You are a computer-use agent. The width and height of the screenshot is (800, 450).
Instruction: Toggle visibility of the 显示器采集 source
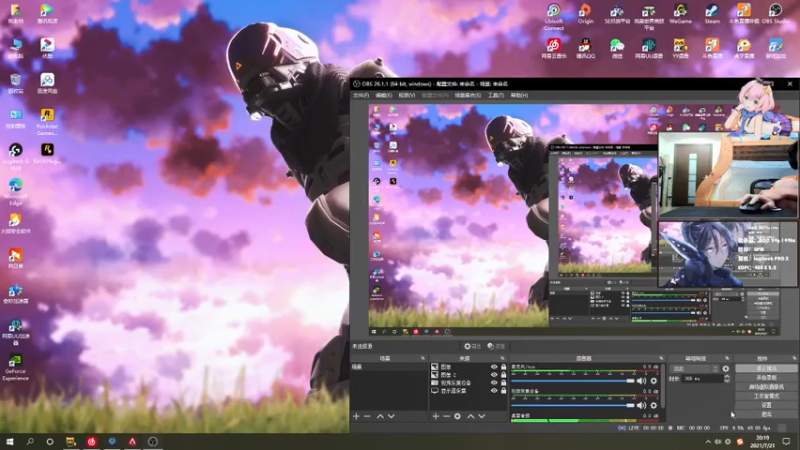click(494, 391)
